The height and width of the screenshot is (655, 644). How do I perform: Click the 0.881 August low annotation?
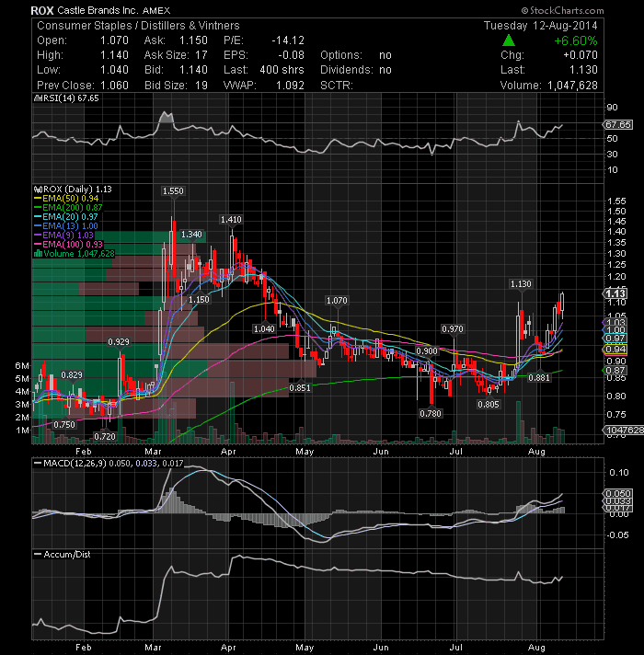539,377
